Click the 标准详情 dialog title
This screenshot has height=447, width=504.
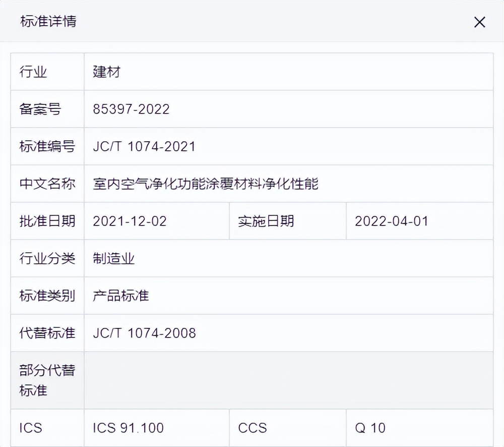(48, 22)
